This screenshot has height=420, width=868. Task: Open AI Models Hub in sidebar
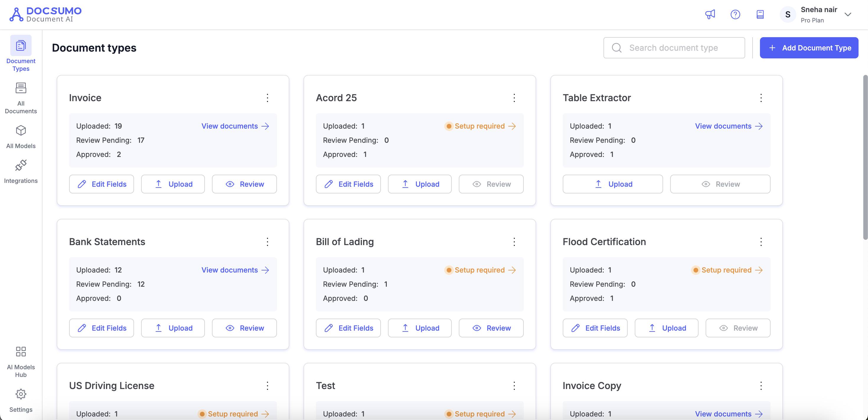(21, 362)
